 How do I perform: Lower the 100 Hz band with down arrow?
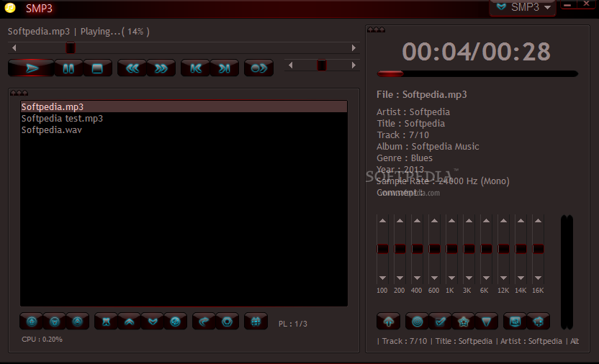(x=382, y=278)
